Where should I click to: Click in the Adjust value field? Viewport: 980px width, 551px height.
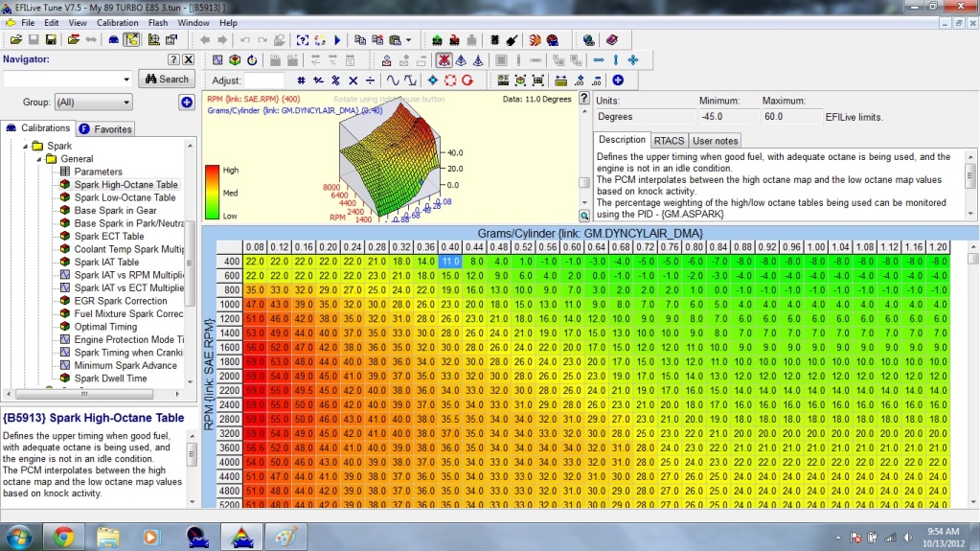click(x=263, y=80)
